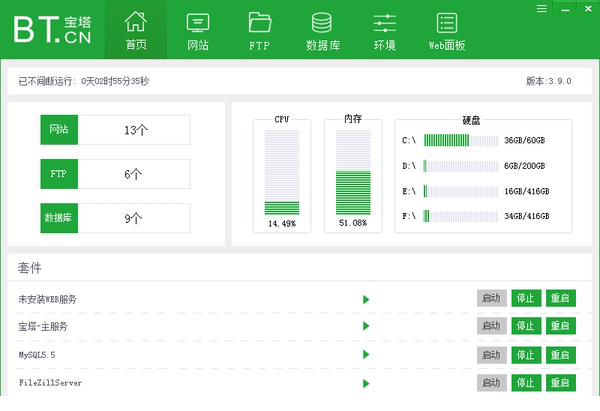Click 重启 for 未安装WEB服务
The image size is (600, 411).
[x=560, y=298]
